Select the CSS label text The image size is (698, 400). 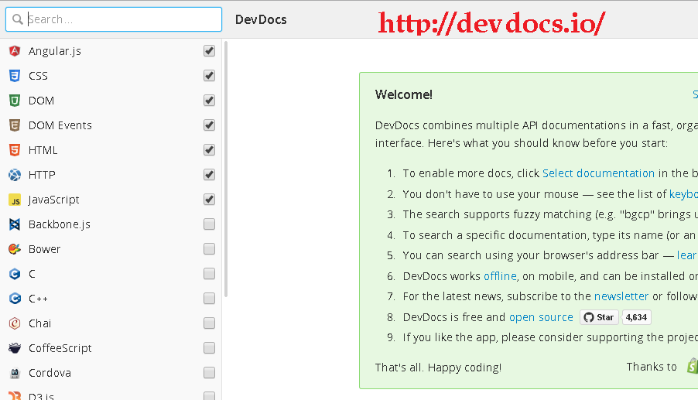click(x=38, y=76)
